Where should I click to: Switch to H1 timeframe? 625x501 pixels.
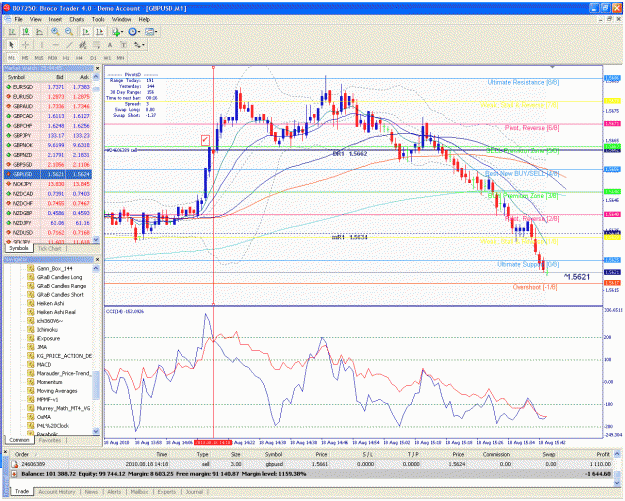tap(66, 58)
